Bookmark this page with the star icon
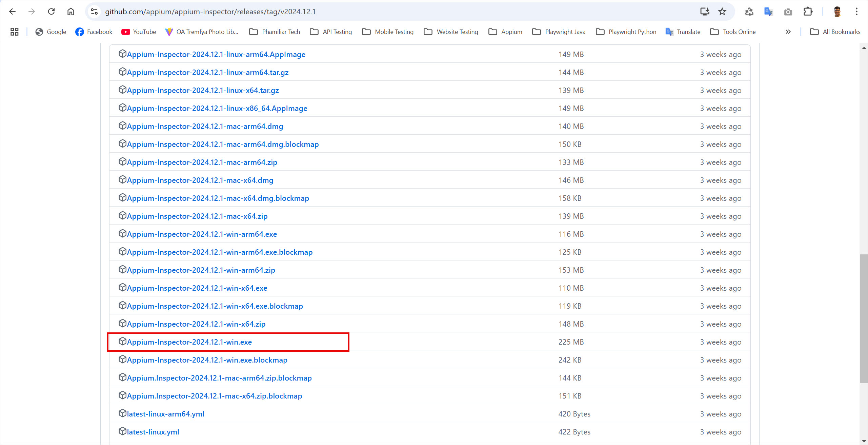The height and width of the screenshot is (445, 868). pos(722,12)
